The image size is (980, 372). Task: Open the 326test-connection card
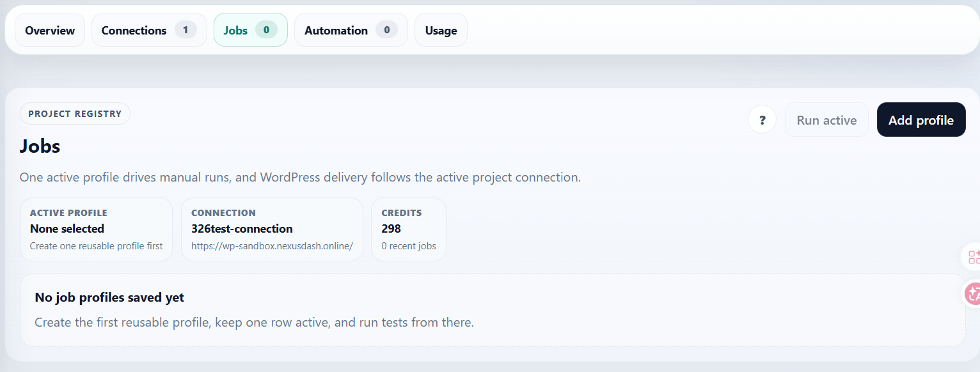pos(272,229)
